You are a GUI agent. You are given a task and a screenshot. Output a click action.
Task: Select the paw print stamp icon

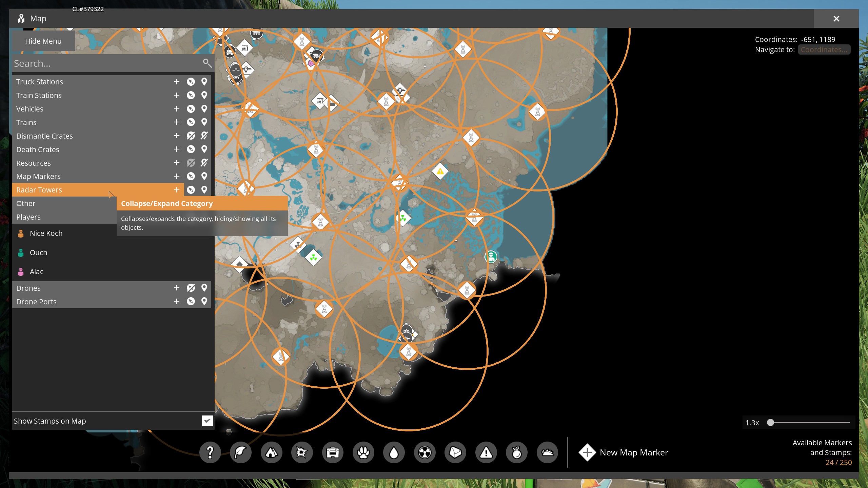(363, 452)
